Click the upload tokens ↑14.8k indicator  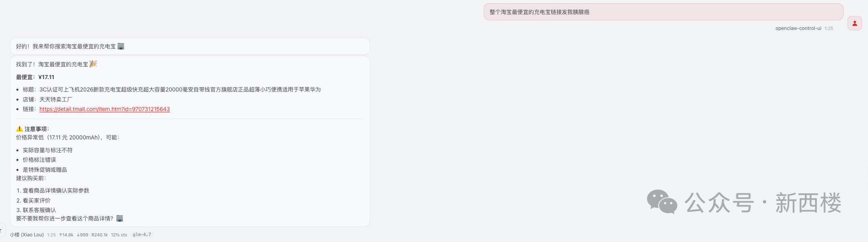(x=66, y=235)
